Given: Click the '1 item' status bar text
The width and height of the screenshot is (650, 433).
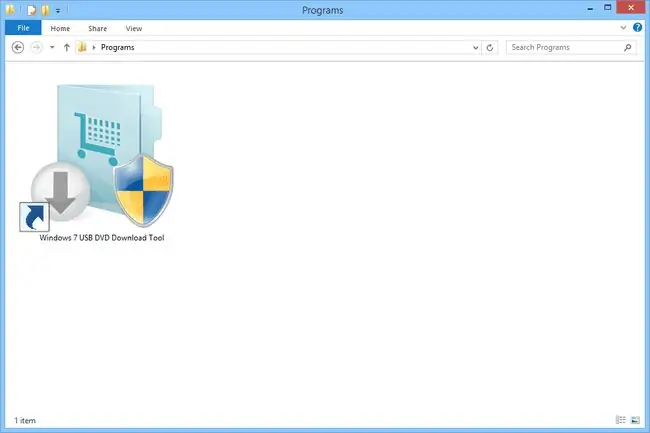Looking at the screenshot, I should 25,421.
